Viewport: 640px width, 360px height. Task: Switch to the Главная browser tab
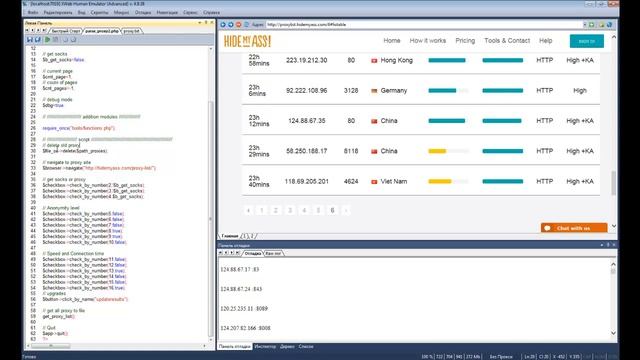point(230,236)
